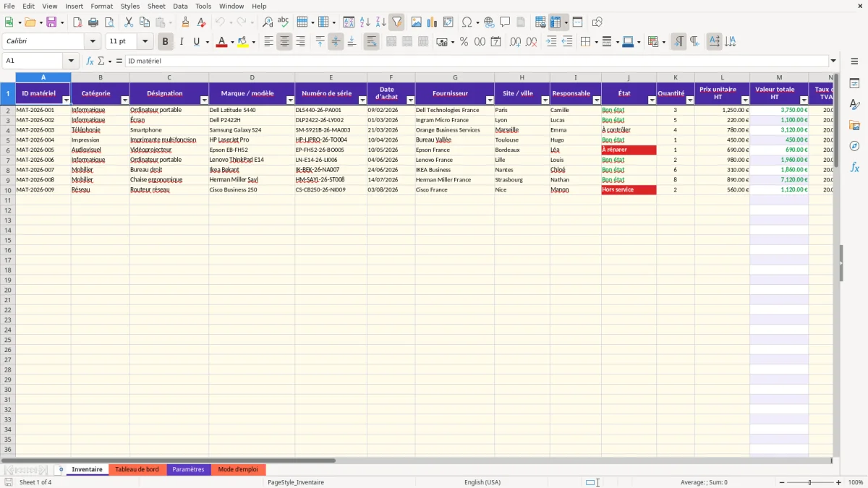Open the Fournisseur column filter dropdown
This screenshot has height=488, width=868.
(490, 100)
